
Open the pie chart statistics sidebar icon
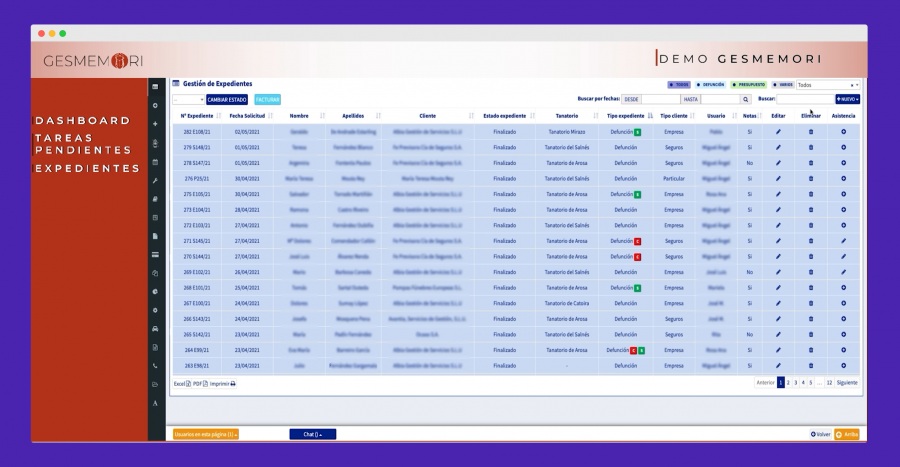(155, 291)
